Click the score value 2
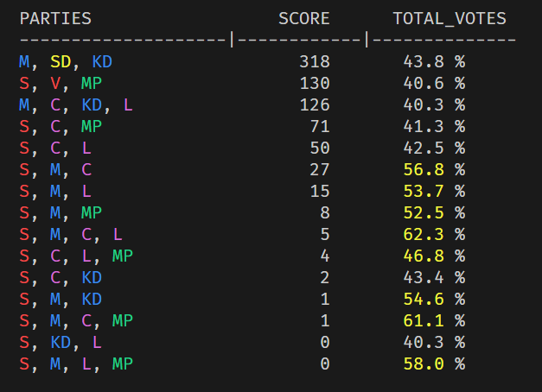542x392 pixels. (325, 278)
